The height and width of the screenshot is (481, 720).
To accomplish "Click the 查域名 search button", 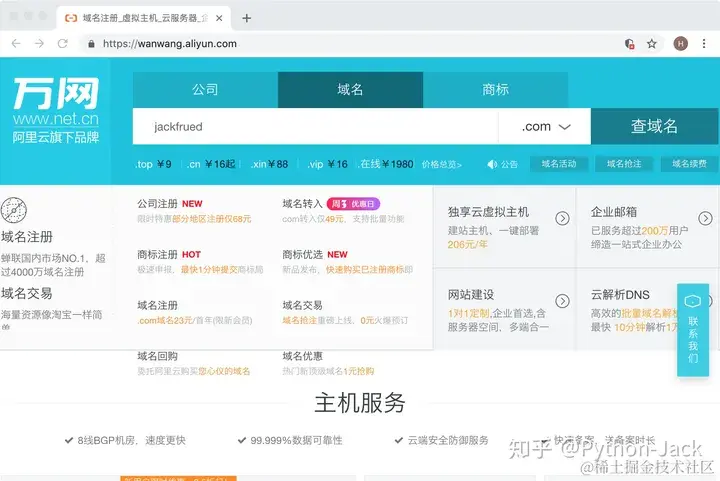I will pyautogui.click(x=654, y=126).
